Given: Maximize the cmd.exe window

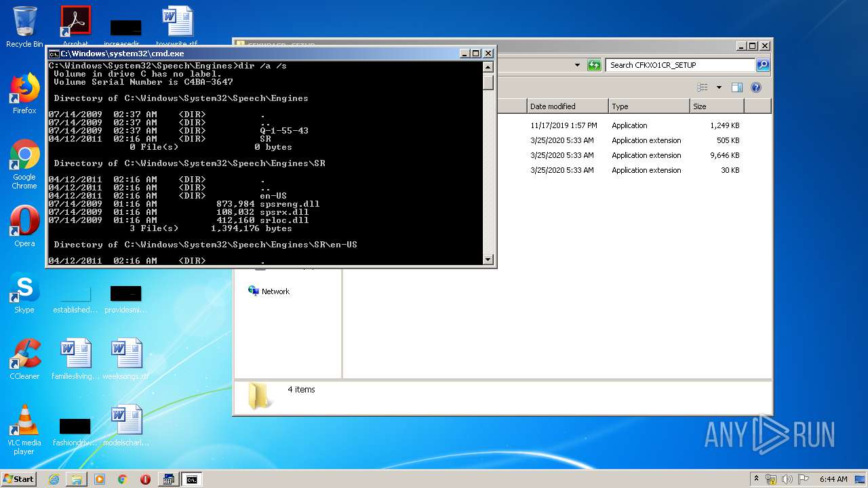Looking at the screenshot, I should (x=476, y=54).
